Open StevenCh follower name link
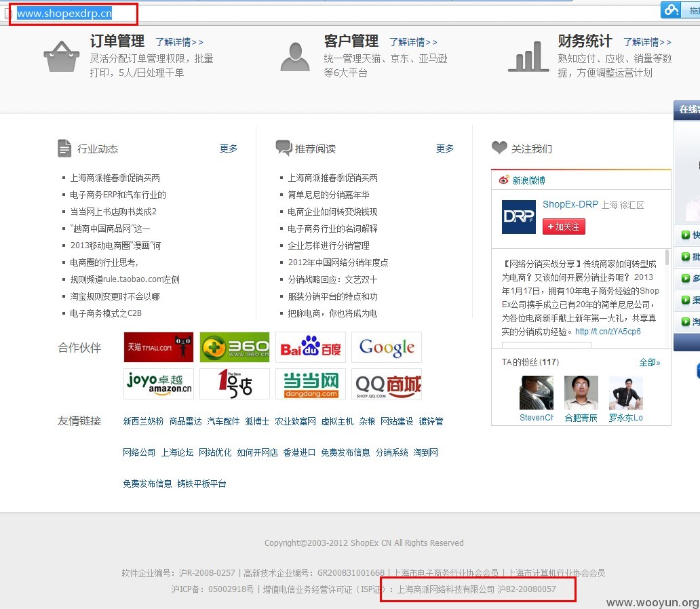The image size is (700, 609). point(536,418)
